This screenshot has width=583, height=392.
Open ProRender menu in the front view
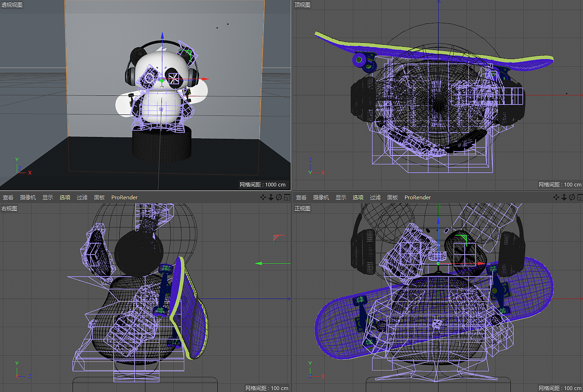pyautogui.click(x=418, y=197)
